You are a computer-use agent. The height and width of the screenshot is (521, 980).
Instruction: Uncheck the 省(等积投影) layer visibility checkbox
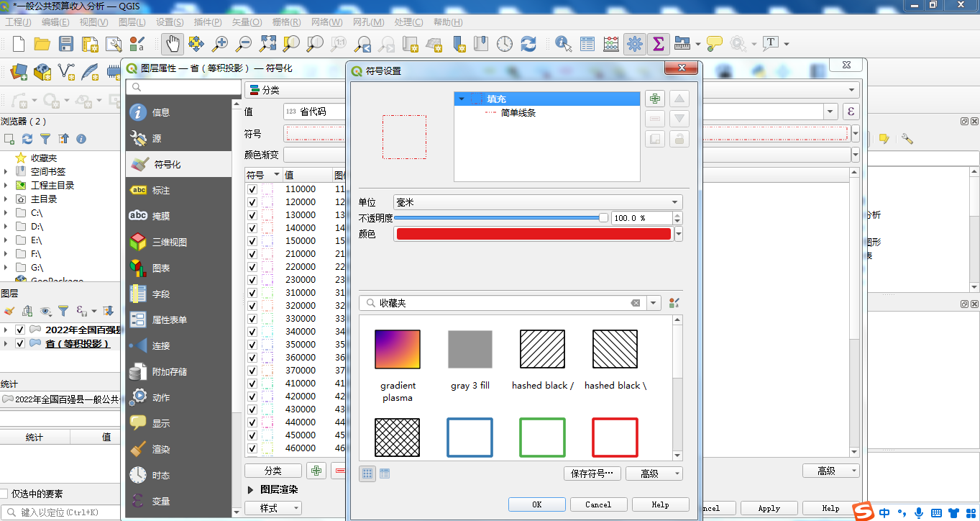point(20,343)
